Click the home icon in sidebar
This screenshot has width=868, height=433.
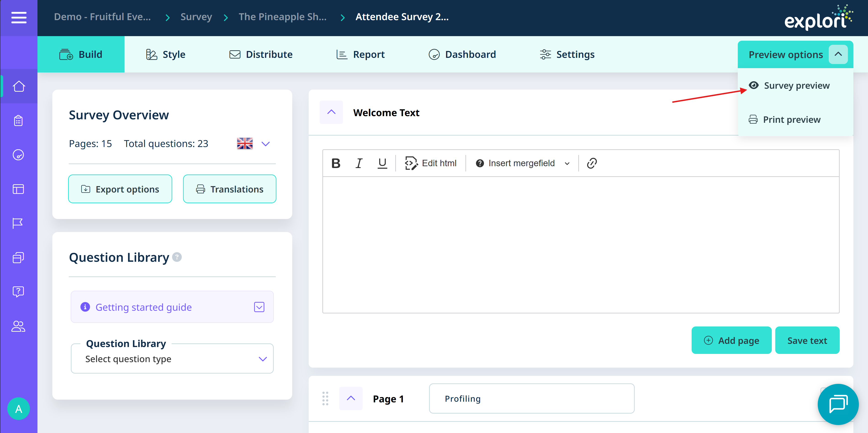coord(19,86)
